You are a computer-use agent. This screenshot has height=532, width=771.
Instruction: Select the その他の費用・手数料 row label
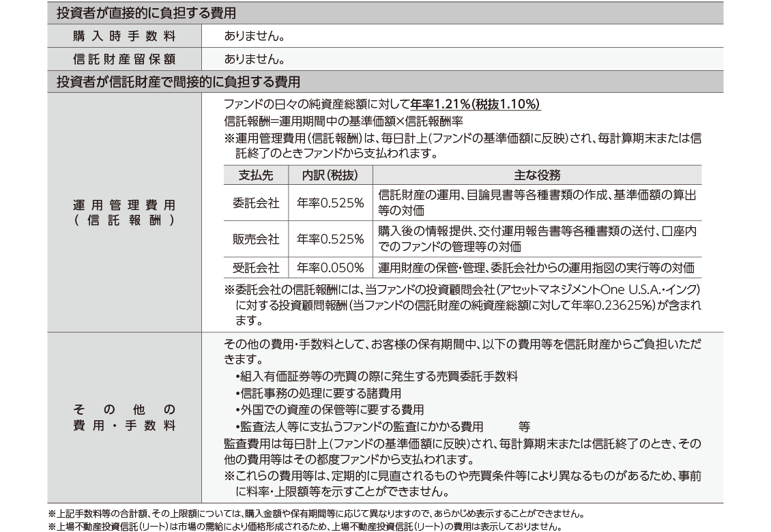[124, 417]
